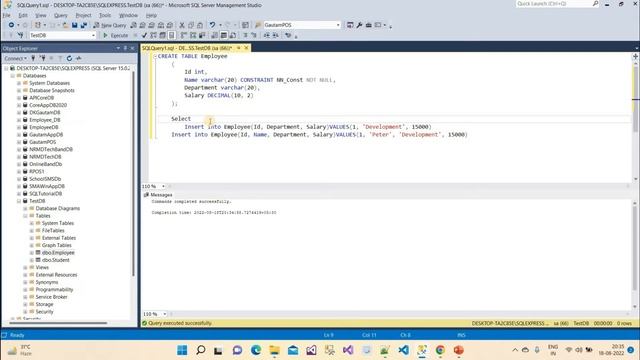Click the Parse checkmark icon

pos(144,36)
